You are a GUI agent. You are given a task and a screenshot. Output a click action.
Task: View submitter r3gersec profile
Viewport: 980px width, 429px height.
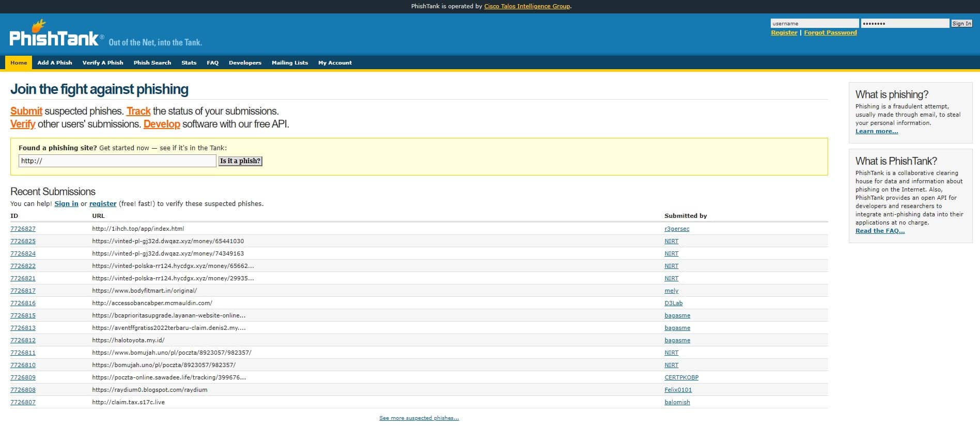[x=676, y=229]
